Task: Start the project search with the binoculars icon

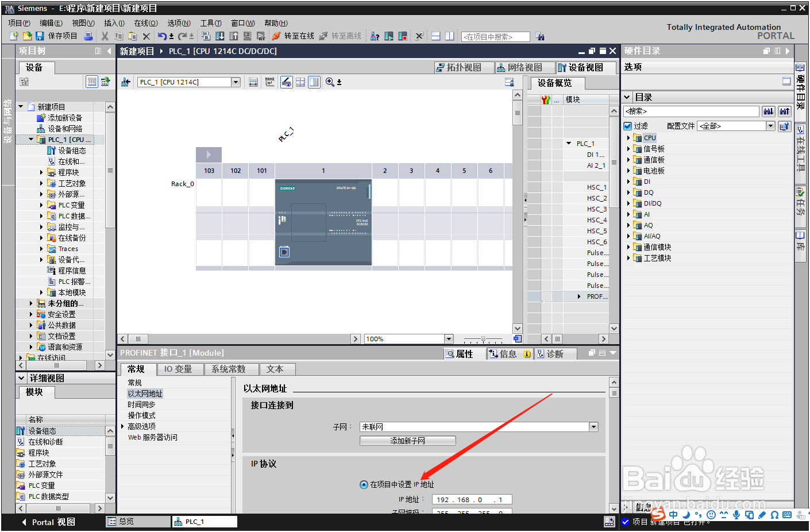Action: tap(540, 36)
